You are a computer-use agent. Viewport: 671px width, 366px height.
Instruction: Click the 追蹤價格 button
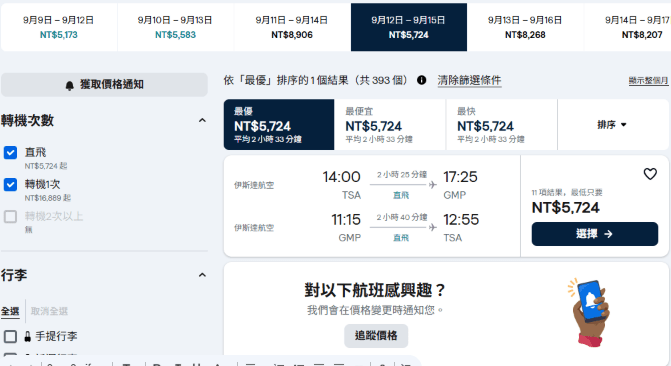point(376,336)
